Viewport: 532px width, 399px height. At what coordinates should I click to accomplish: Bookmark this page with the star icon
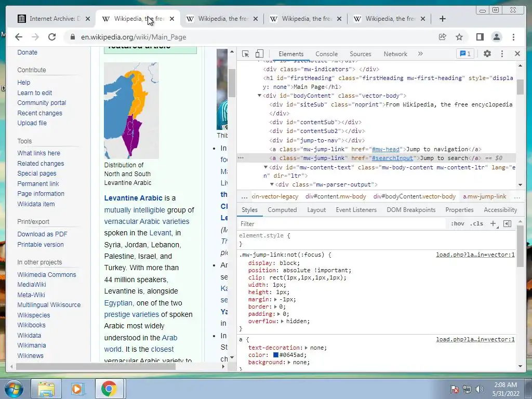(459, 37)
